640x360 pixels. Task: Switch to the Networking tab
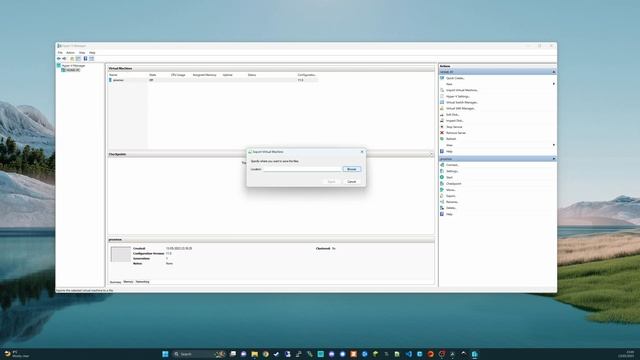[x=142, y=282]
